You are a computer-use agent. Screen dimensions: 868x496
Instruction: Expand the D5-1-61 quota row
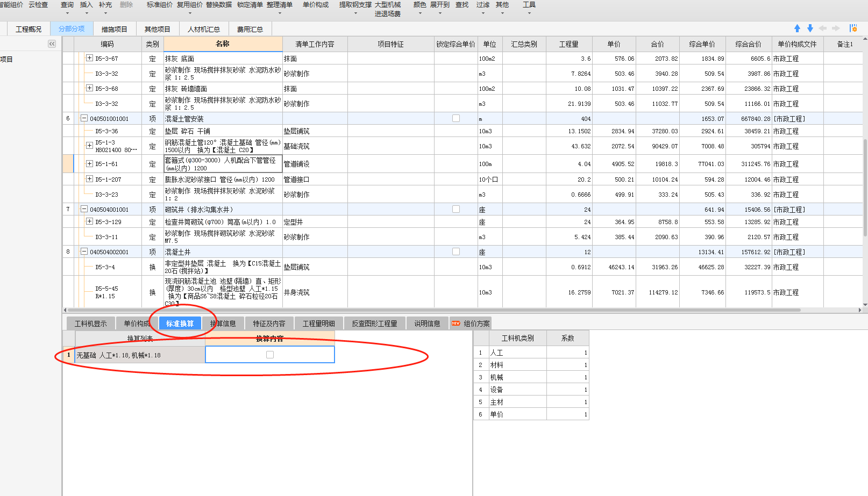pyautogui.click(x=89, y=163)
